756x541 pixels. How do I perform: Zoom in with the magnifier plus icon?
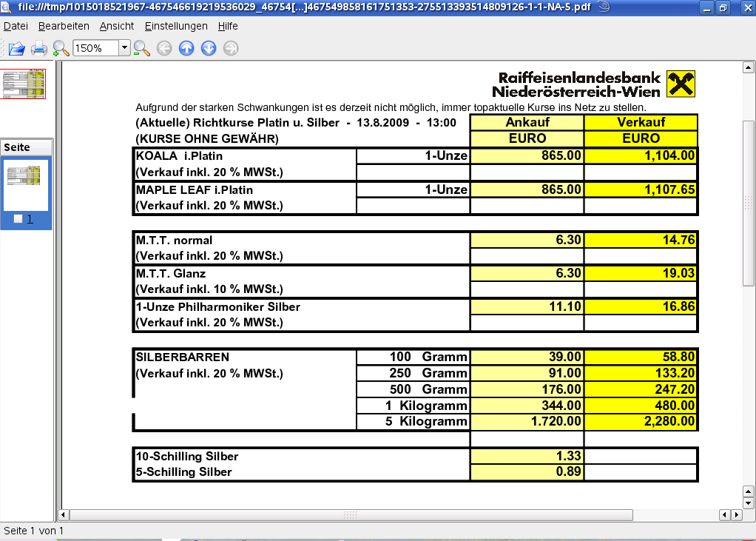[x=61, y=48]
